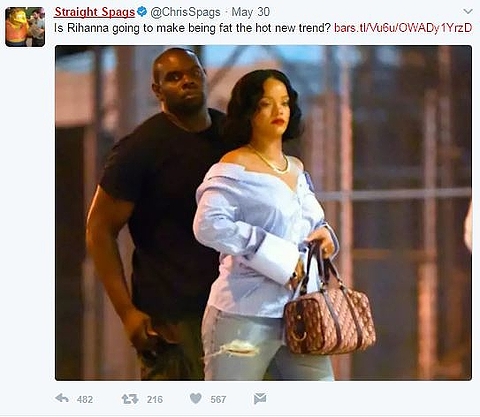The width and height of the screenshot is (480, 417).
Task: Click the blue verified badge
Action: [142, 12]
